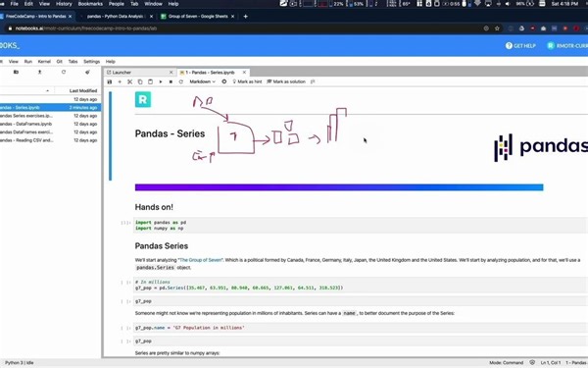Sort files by Last Modified column
Image resolution: width=588 pixels, height=368 pixels.
(x=83, y=91)
